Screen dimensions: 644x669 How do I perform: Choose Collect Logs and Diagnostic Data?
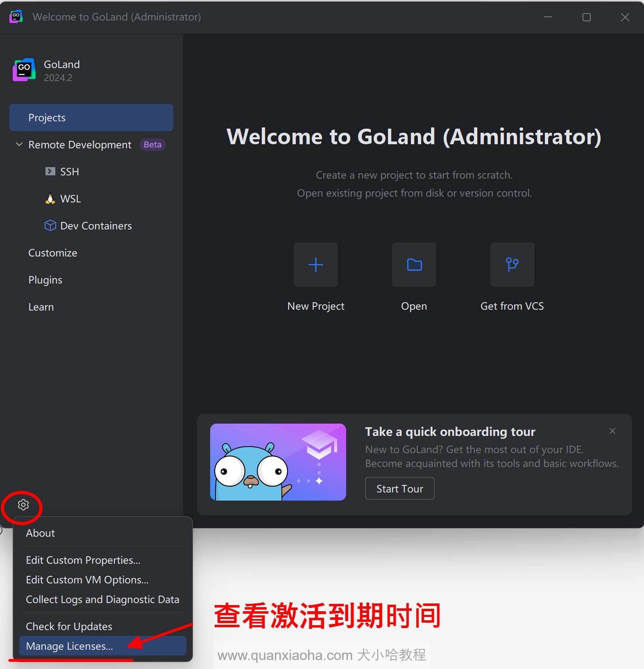tap(102, 599)
